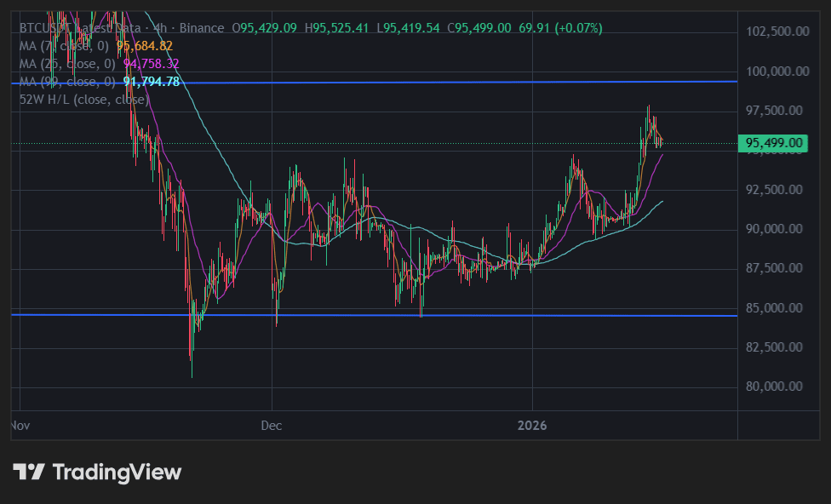Click the MA 7 value 95,684.82
Image resolution: width=831 pixels, height=504 pixels.
pos(145,46)
